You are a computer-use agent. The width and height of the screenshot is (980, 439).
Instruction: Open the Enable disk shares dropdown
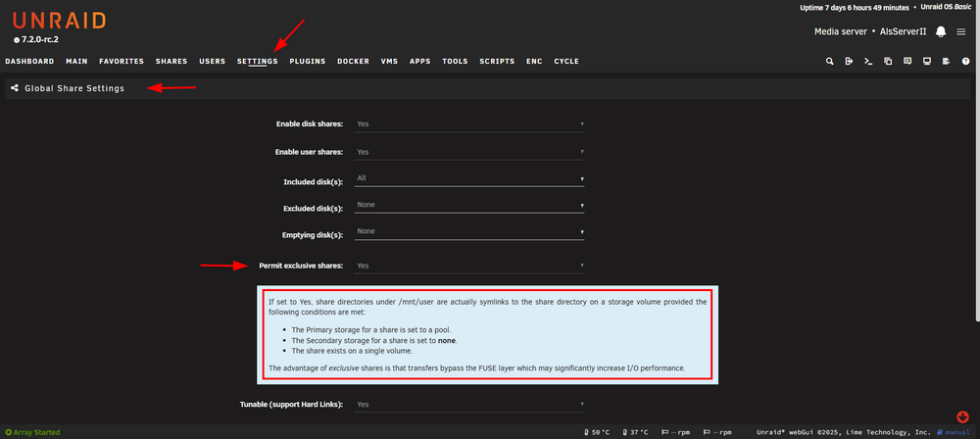(x=469, y=123)
